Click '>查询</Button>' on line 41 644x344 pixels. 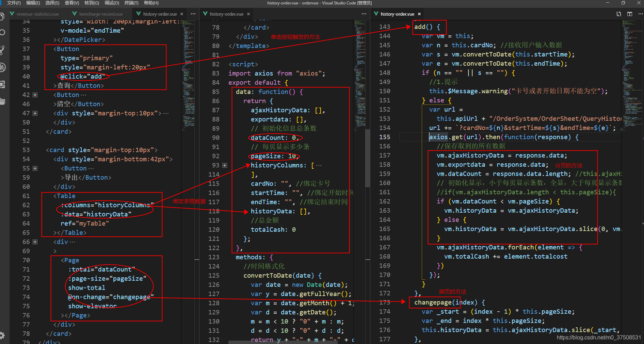coord(79,86)
